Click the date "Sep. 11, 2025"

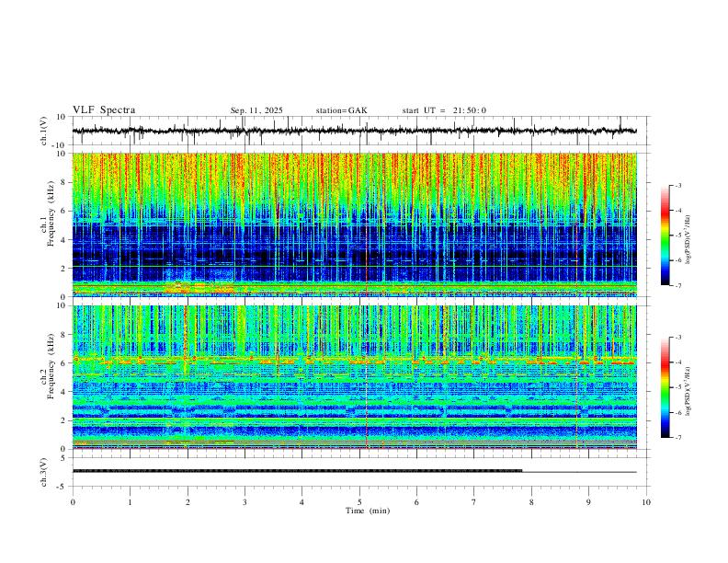click(256, 110)
